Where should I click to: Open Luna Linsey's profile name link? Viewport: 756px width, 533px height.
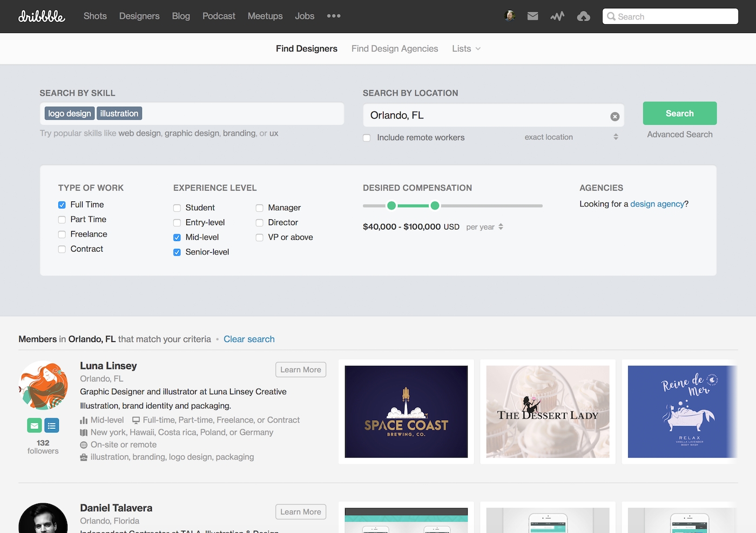[x=109, y=366]
